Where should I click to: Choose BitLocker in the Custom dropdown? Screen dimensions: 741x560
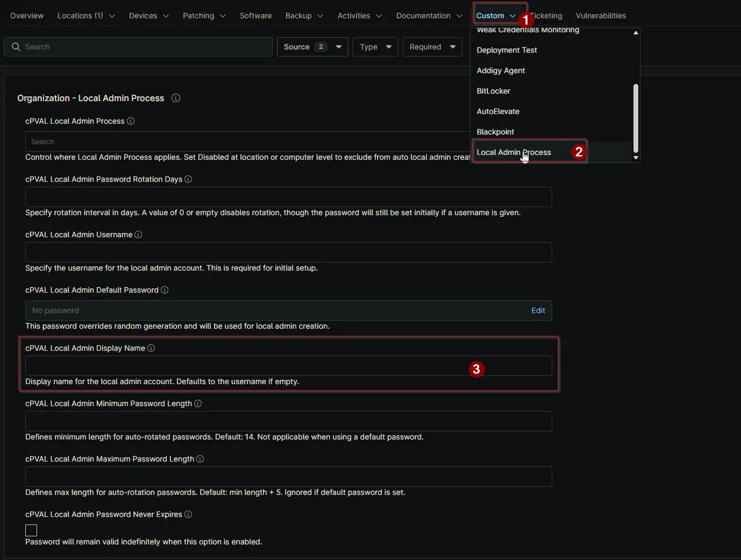point(493,91)
